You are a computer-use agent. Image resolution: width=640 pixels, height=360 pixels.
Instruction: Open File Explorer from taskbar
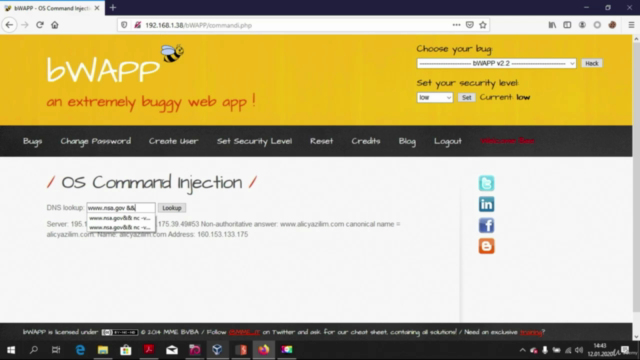tap(103, 350)
